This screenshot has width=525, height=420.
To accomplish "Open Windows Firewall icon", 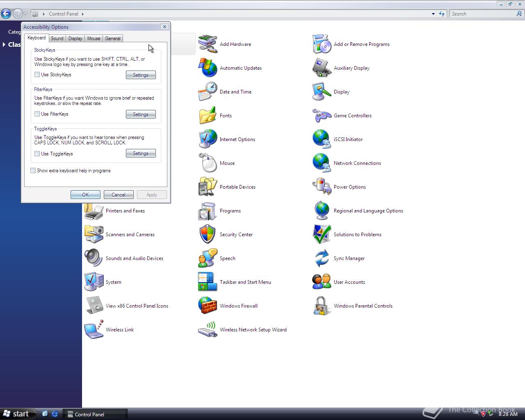I will pyautogui.click(x=208, y=306).
